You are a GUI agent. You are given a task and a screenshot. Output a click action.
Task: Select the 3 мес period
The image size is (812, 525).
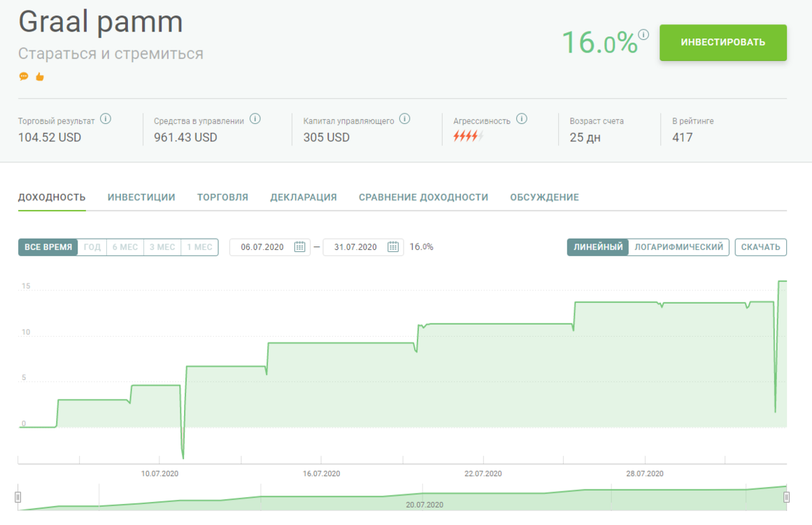pos(162,247)
